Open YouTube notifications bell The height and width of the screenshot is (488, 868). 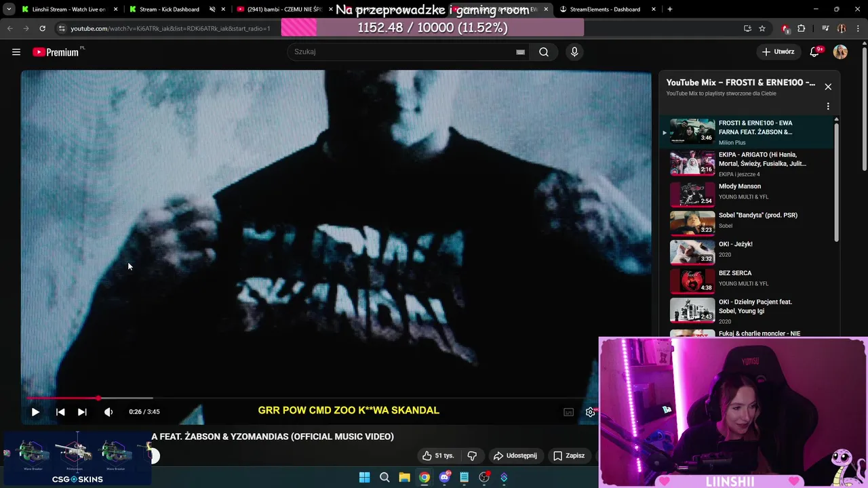click(815, 52)
